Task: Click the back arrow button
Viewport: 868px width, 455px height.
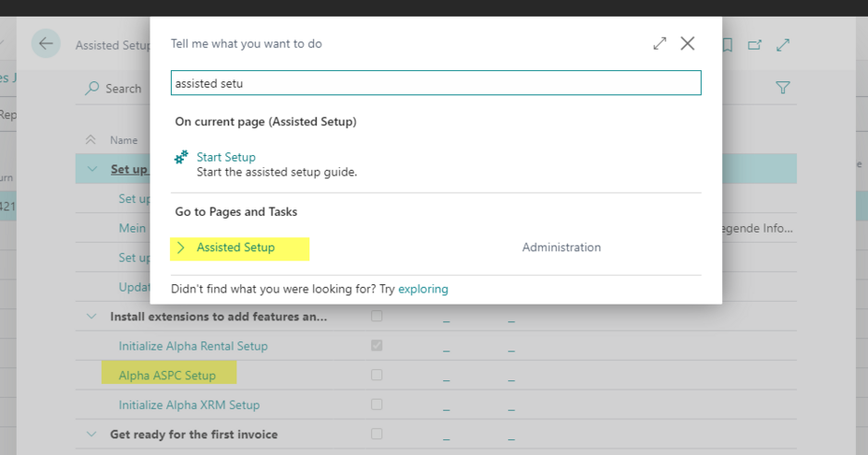Action: 45,43
